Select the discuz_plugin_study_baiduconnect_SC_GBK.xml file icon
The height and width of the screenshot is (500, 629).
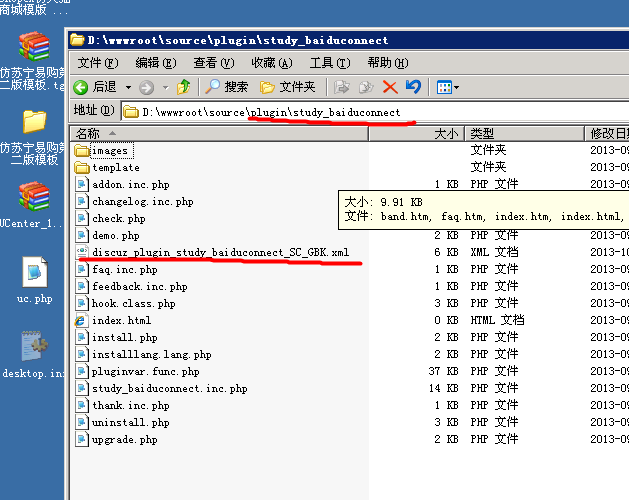point(82,252)
